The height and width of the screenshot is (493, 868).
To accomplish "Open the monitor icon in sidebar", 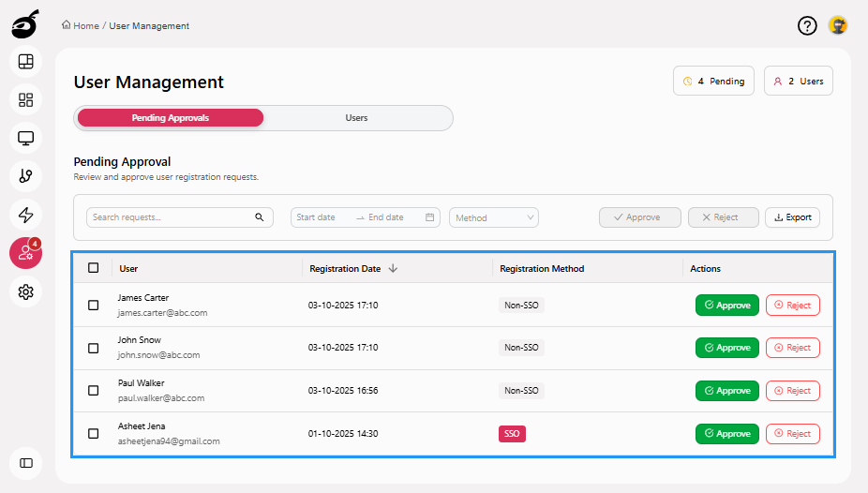I will 26,138.
